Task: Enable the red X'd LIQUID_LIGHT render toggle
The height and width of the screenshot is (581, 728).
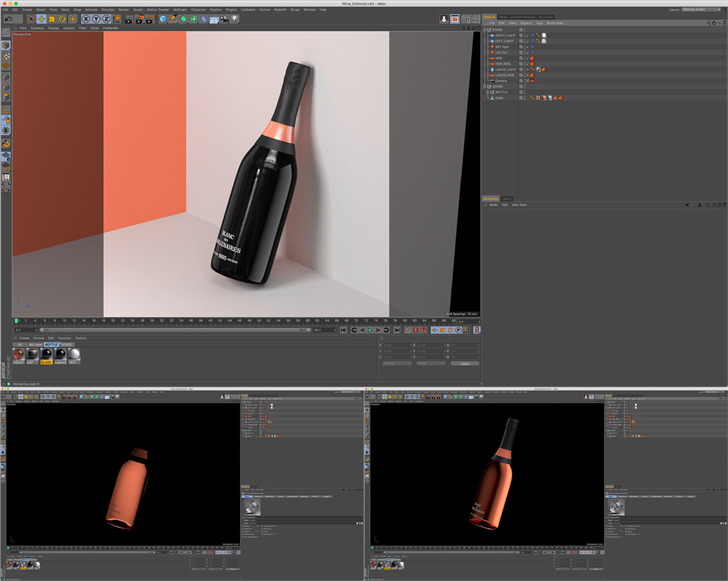Action: [527, 70]
